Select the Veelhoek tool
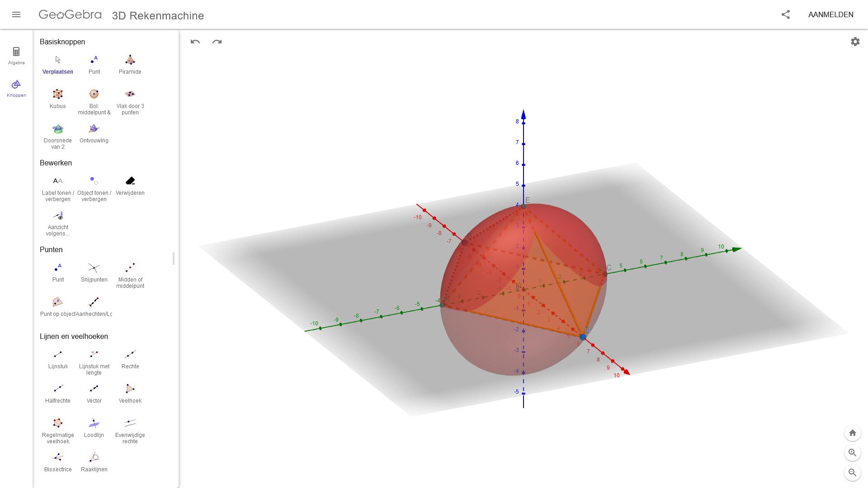Screen dimensions: 868x488 [130, 394]
